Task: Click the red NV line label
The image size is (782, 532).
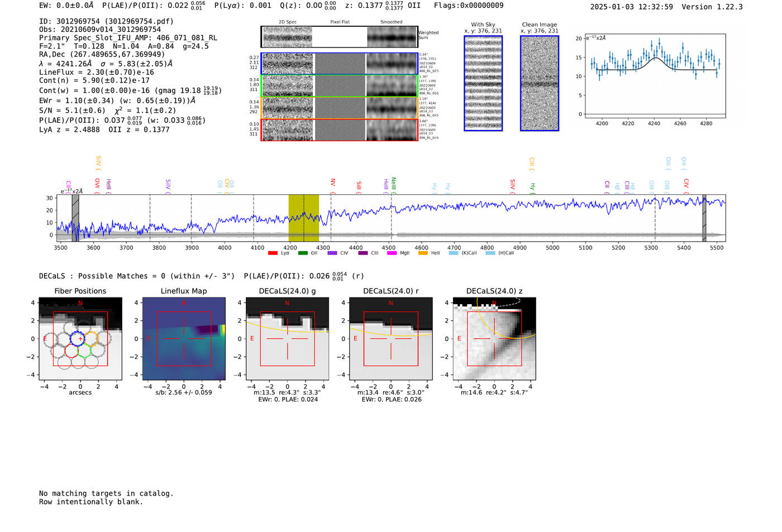Action: (333, 183)
